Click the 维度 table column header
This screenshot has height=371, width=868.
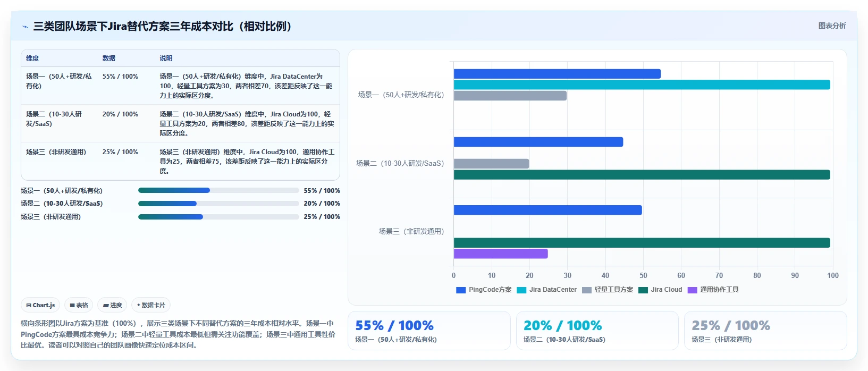[x=32, y=58]
